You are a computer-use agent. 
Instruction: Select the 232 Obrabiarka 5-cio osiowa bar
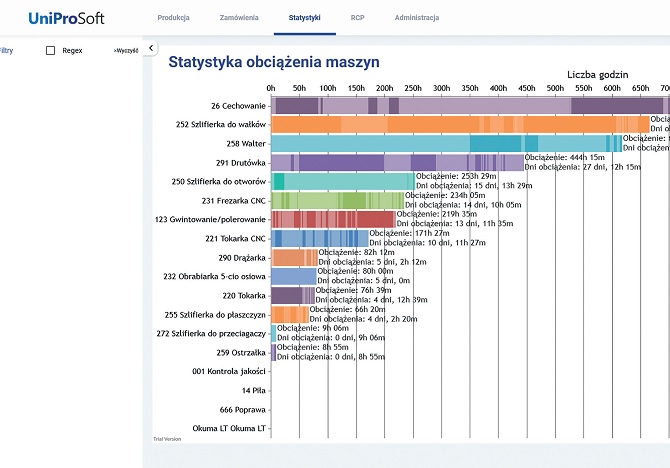(293, 276)
